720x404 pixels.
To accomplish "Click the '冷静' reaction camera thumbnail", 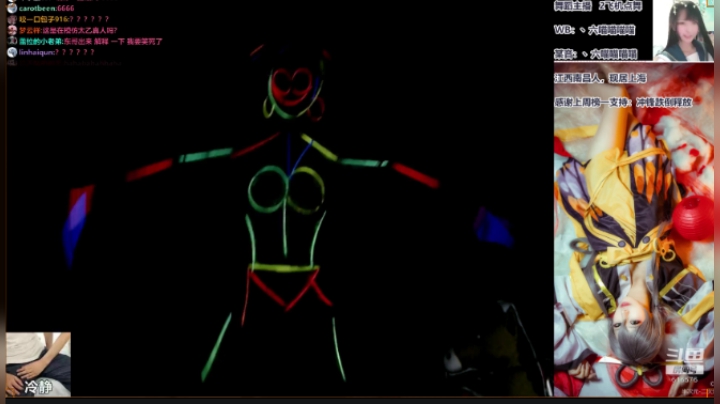I will click(x=39, y=364).
